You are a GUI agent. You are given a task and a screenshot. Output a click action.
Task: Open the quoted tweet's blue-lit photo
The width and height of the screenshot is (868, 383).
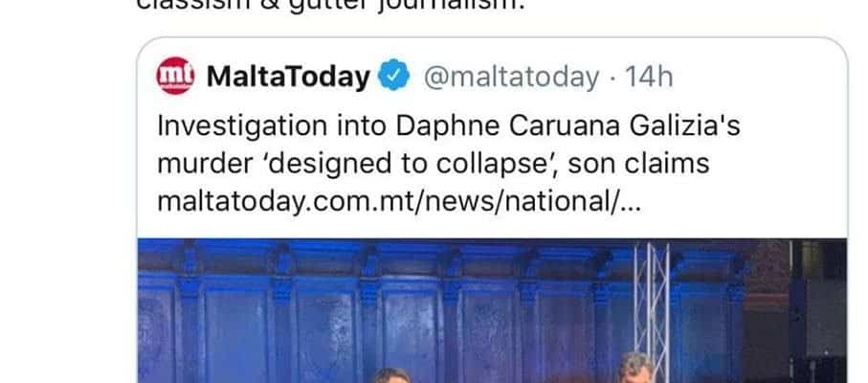pyautogui.click(x=492, y=310)
